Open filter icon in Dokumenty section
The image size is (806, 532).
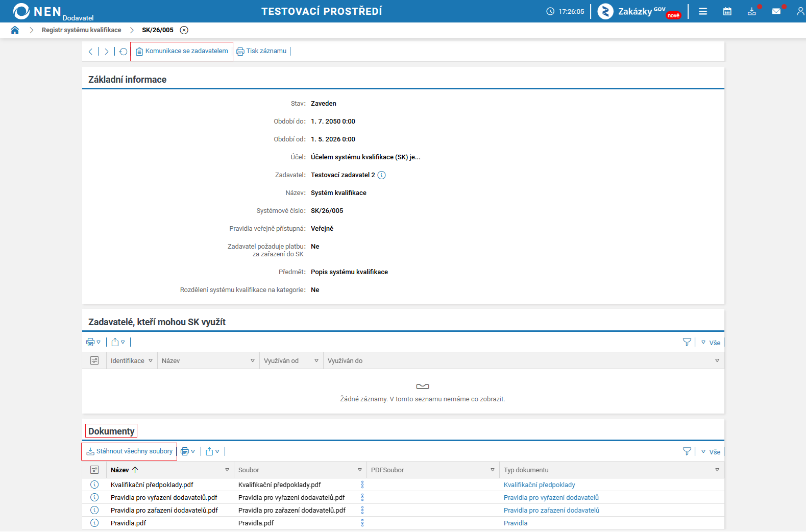687,451
